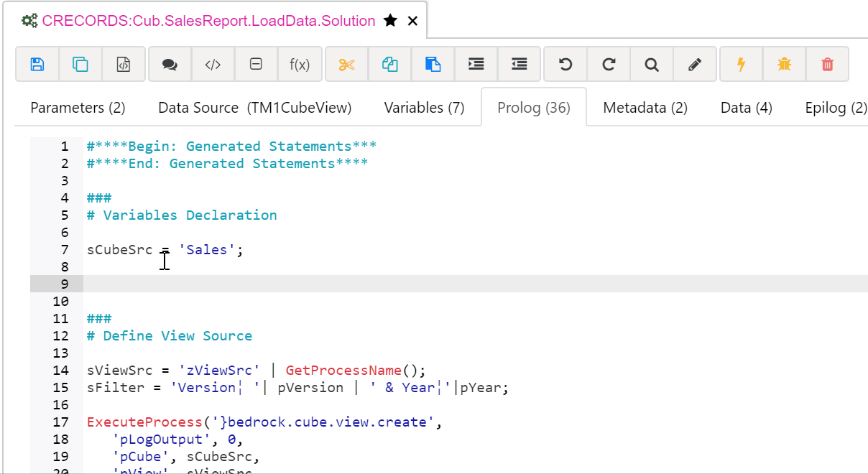
Task: Click the scissors Cut icon
Action: (x=346, y=65)
